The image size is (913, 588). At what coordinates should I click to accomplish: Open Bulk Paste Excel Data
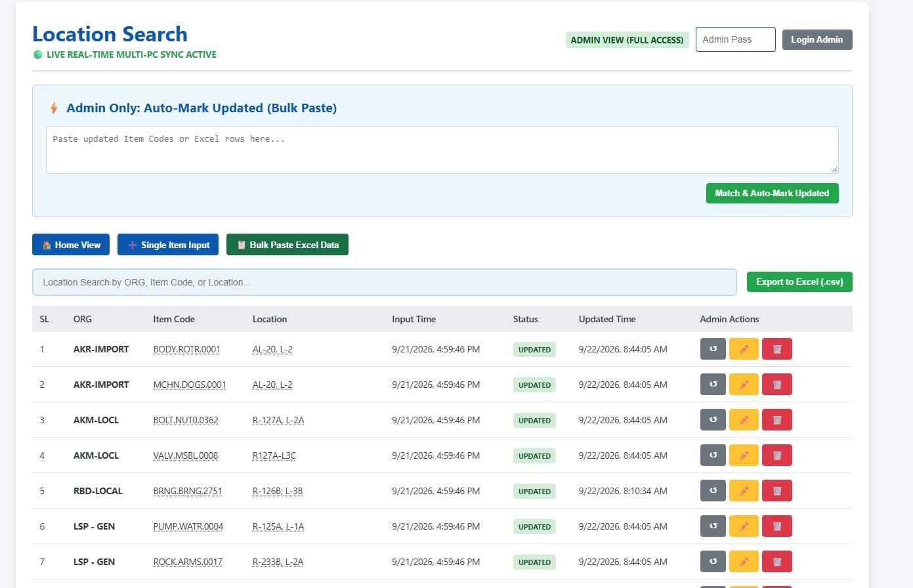point(287,245)
